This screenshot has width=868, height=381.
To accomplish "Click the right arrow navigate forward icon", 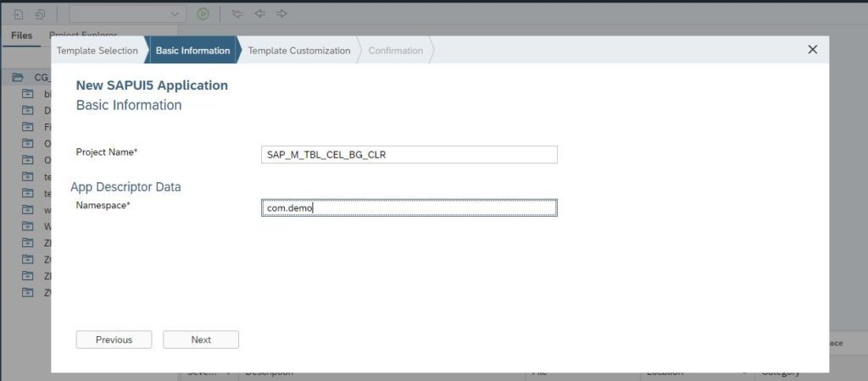I will tap(281, 14).
